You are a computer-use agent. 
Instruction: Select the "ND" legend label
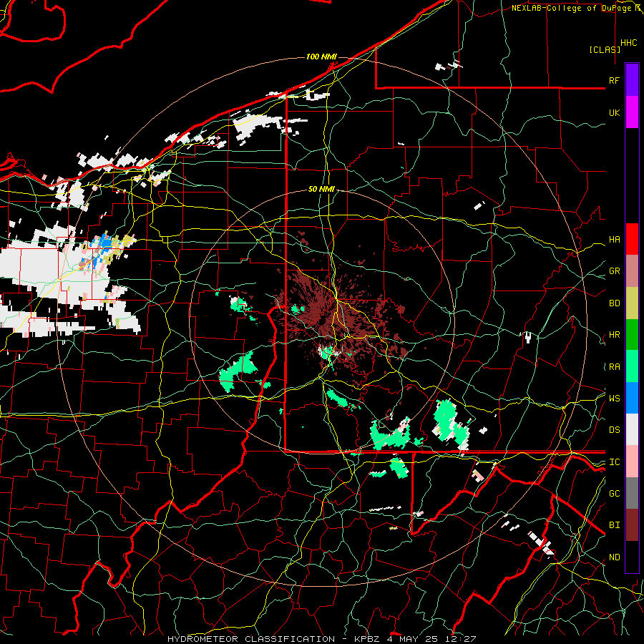tap(614, 557)
